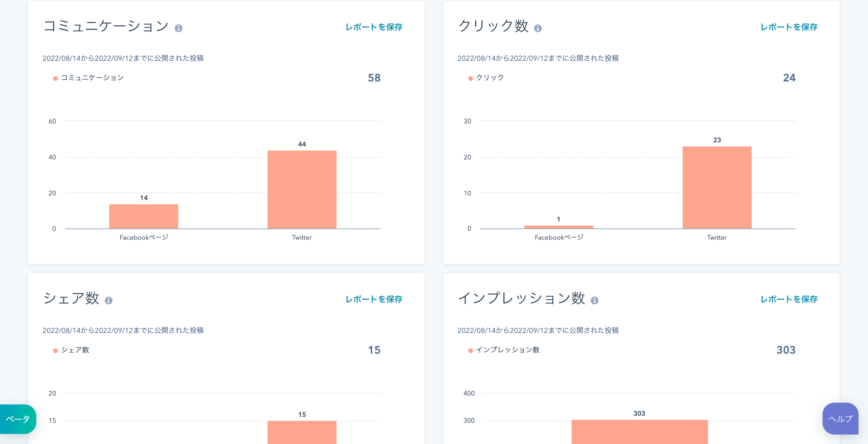868x444 pixels.
Task: Open the ベータ button
Action: pyautogui.click(x=18, y=419)
